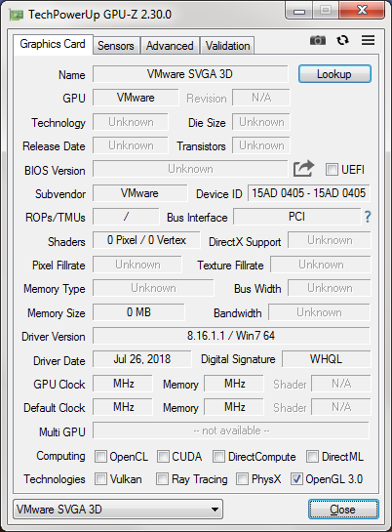Switch to the Advanced tab
Image resolution: width=392 pixels, height=532 pixels.
pyautogui.click(x=170, y=46)
